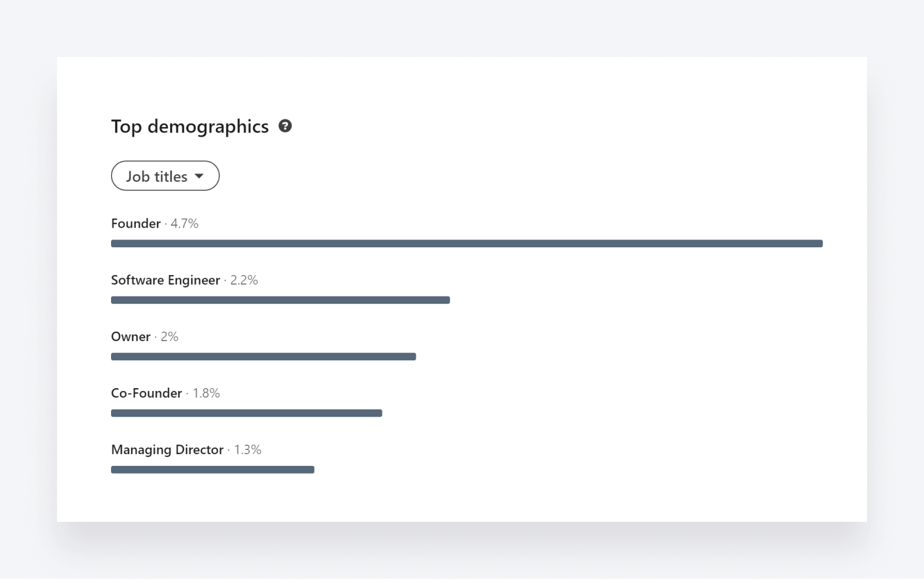Click the Owner progress bar

pyautogui.click(x=263, y=357)
